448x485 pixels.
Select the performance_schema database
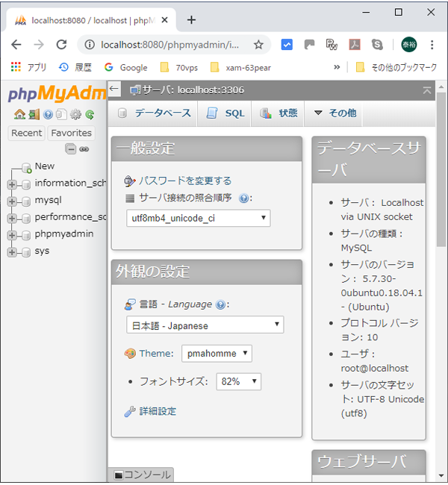click(70, 217)
